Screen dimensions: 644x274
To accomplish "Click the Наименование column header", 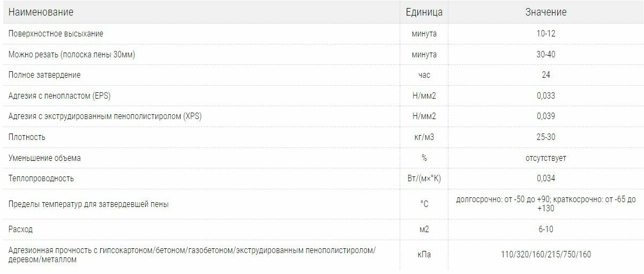I will (41, 12).
